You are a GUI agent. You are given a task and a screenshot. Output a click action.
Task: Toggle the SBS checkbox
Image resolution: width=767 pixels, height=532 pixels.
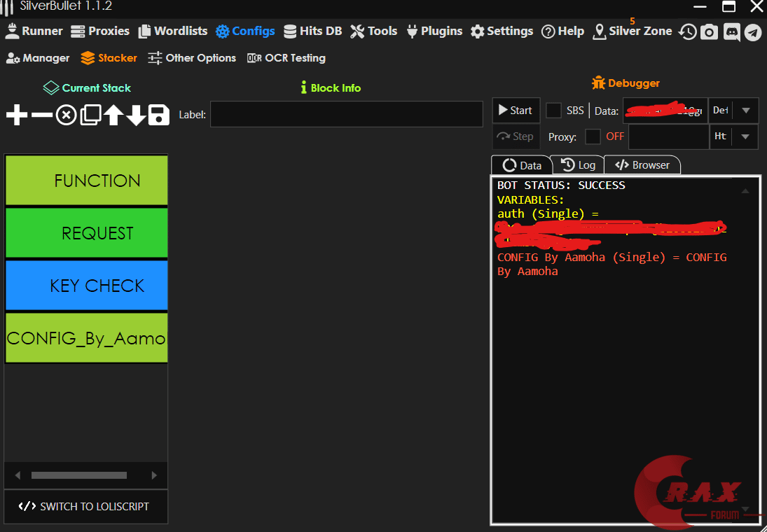click(553, 111)
